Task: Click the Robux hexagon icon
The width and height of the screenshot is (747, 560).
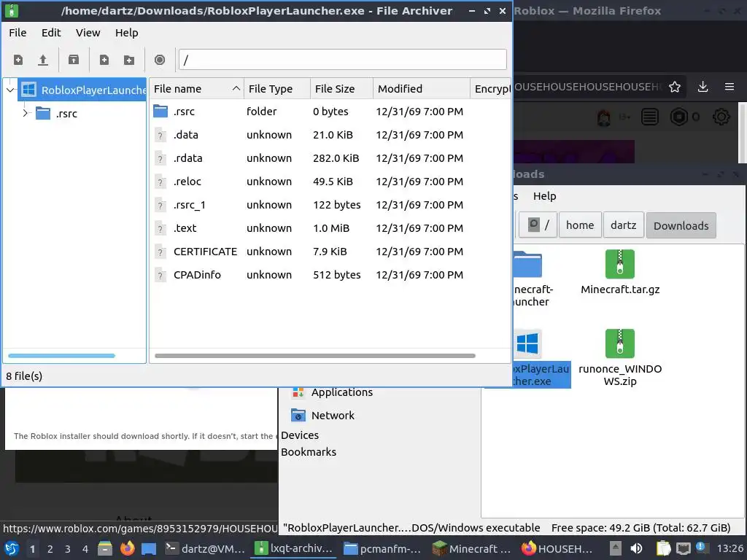Action: pyautogui.click(x=678, y=117)
